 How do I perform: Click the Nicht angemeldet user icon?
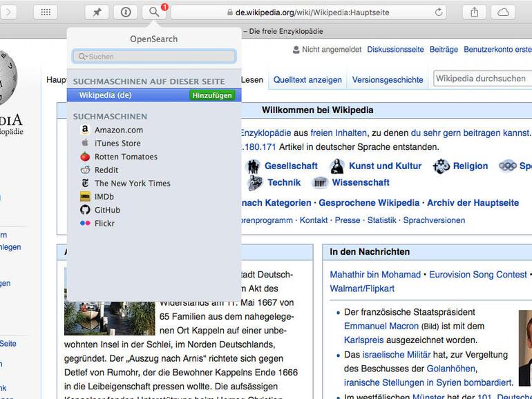coord(296,50)
